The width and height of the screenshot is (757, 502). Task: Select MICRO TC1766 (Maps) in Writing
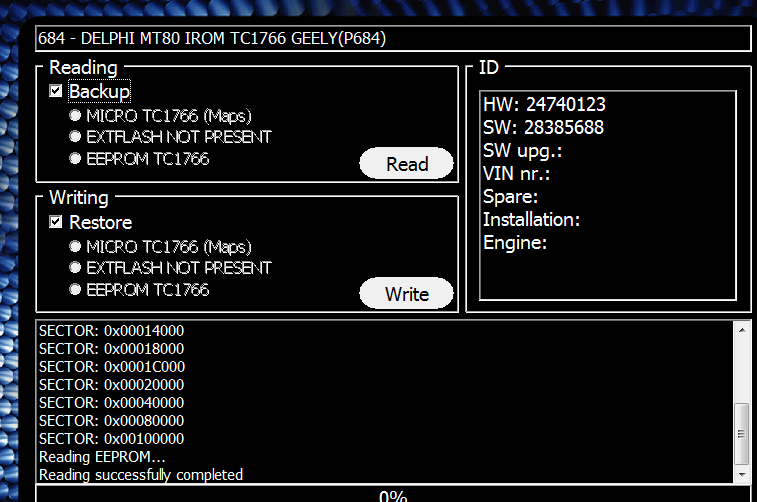(x=75, y=247)
